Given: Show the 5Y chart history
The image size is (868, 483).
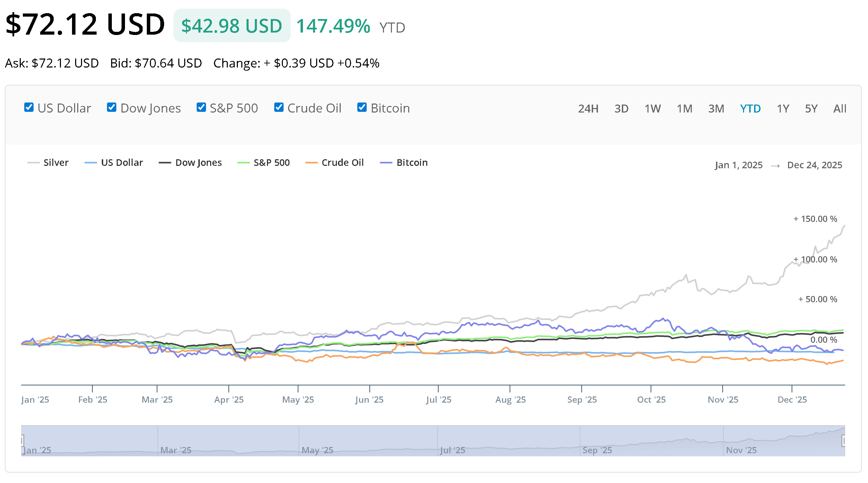Looking at the screenshot, I should click(x=811, y=109).
